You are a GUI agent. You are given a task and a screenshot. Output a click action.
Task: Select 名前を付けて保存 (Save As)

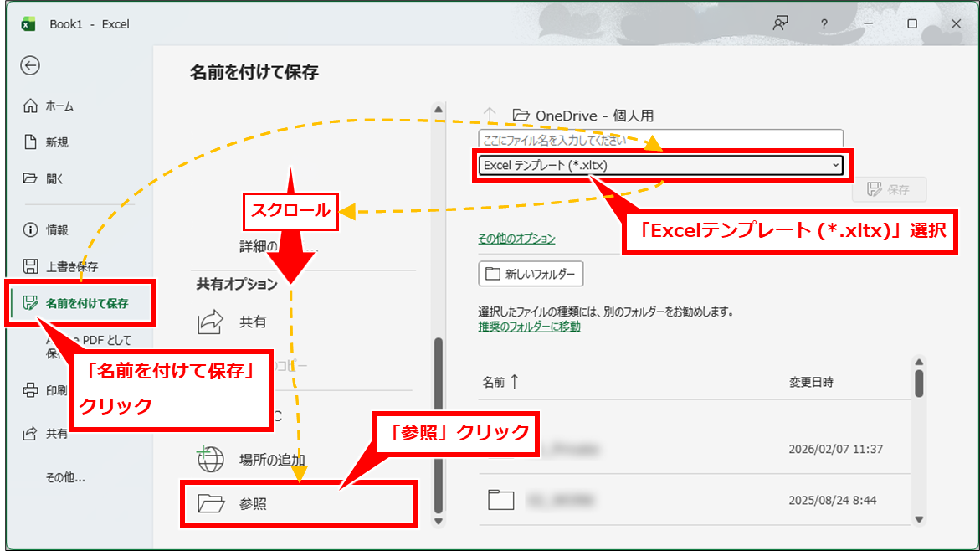coord(86,303)
